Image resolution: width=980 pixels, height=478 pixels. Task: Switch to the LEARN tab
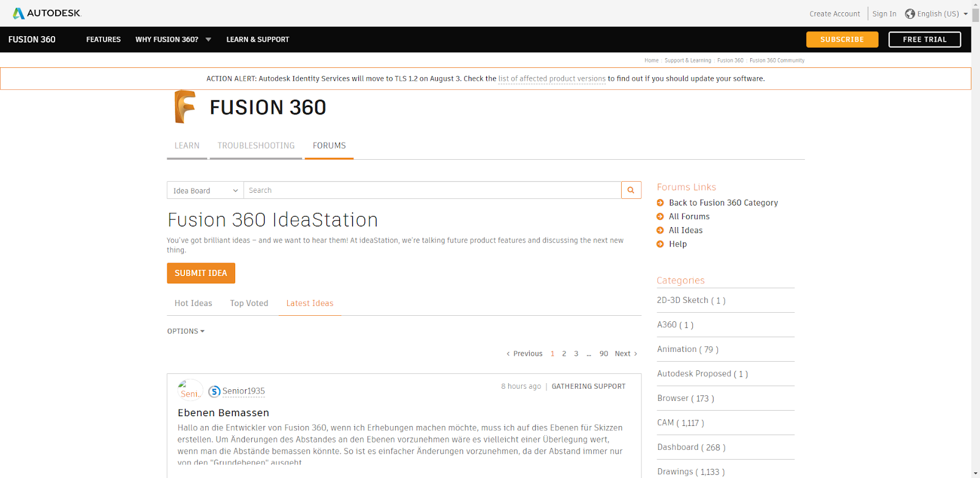[187, 146]
